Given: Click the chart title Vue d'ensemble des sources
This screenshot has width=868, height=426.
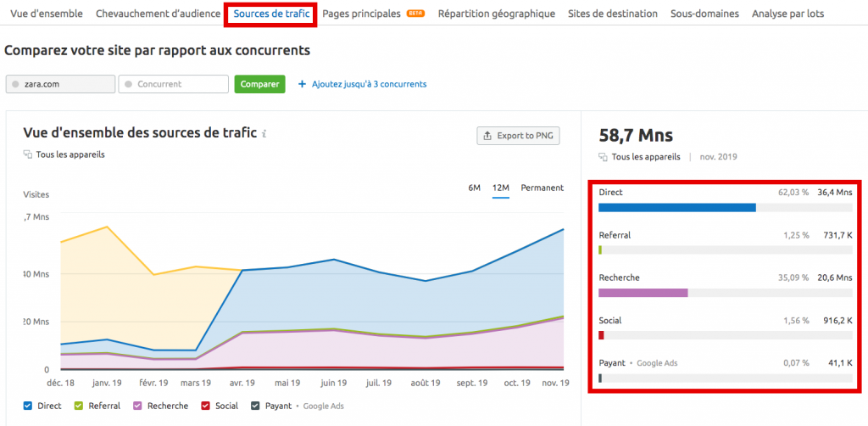Looking at the screenshot, I should coord(140,133).
